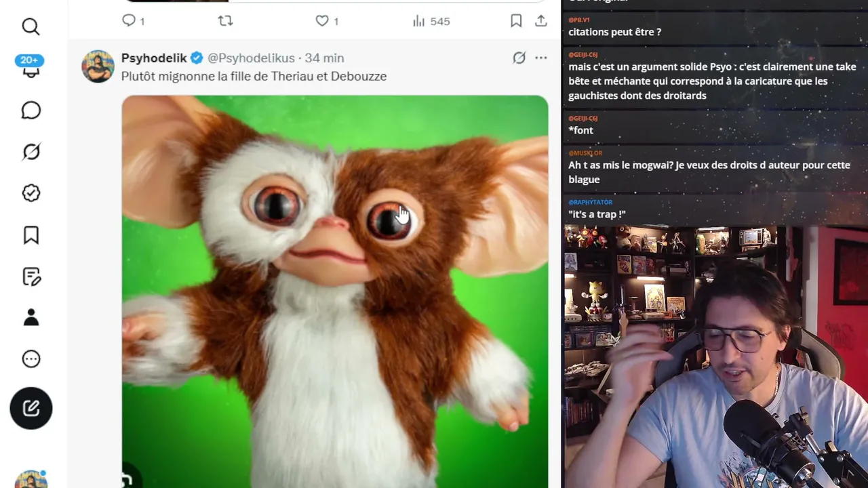Open the account avatar at sidebar bottom
This screenshot has width=868, height=488.
[31, 479]
